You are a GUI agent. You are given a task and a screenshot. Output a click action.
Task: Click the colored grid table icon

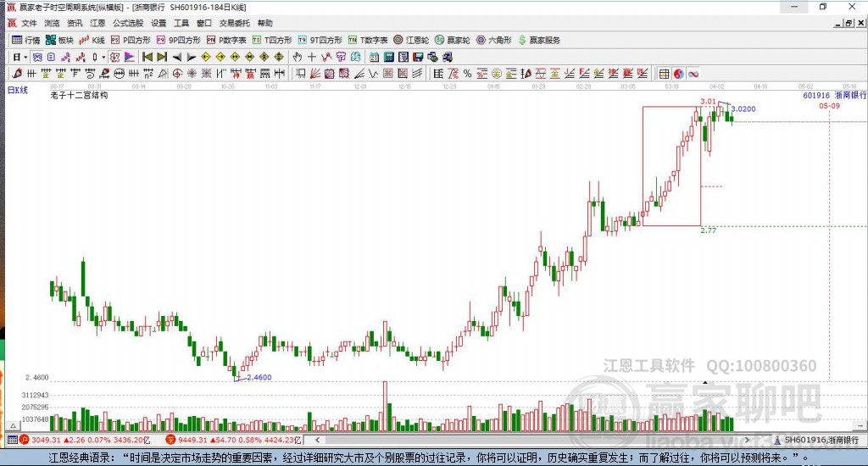point(664,74)
